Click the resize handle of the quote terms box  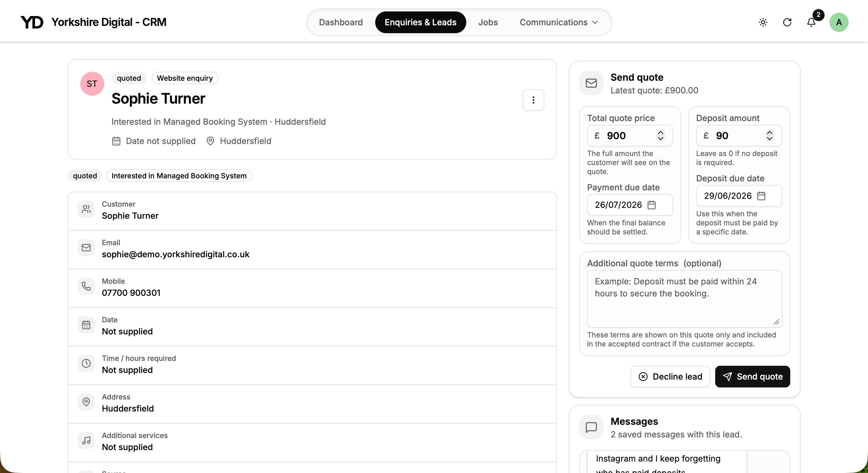776,322
